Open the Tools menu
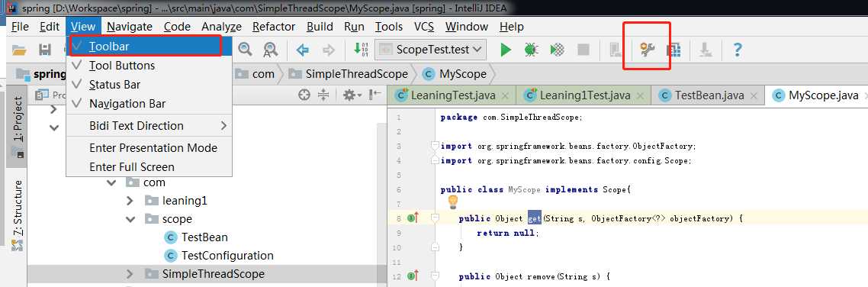 tap(388, 27)
